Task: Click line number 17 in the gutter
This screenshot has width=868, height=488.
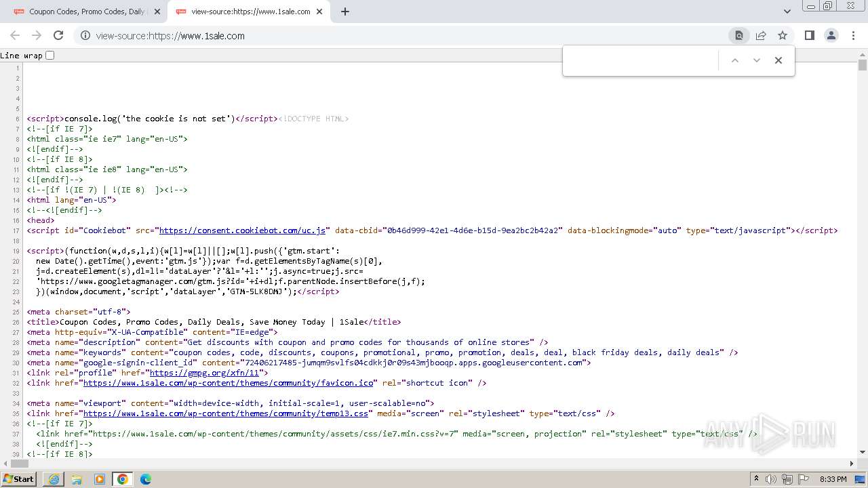Action: point(18,230)
